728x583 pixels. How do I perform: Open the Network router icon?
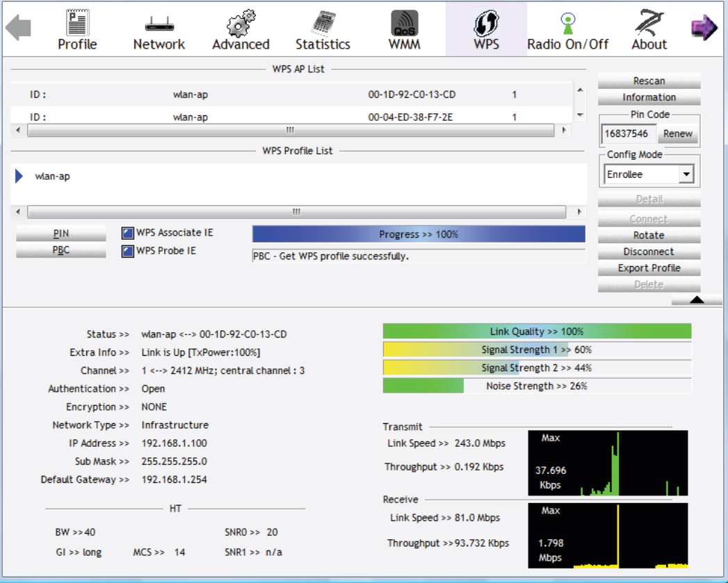pos(159,25)
